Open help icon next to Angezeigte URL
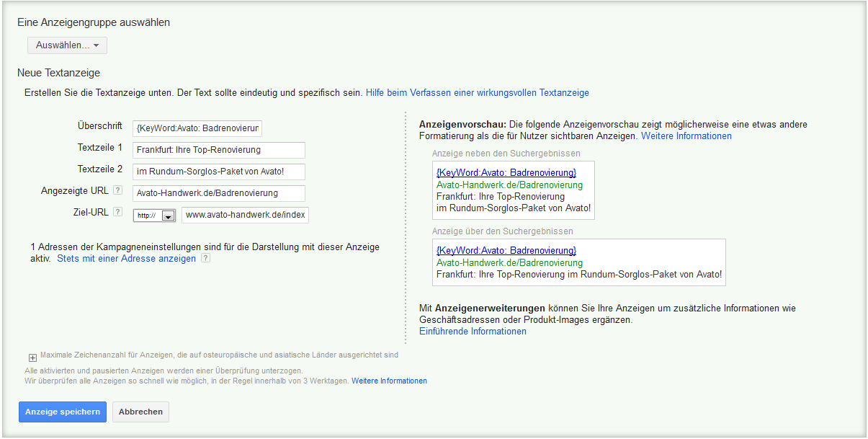Image resolution: width=868 pixels, height=439 pixels. [x=117, y=191]
